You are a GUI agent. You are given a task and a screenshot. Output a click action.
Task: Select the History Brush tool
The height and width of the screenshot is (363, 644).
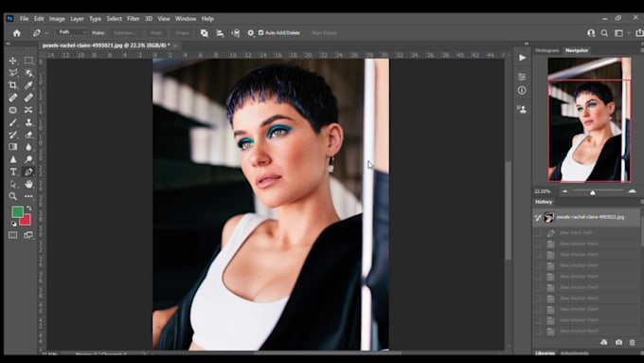click(x=13, y=135)
